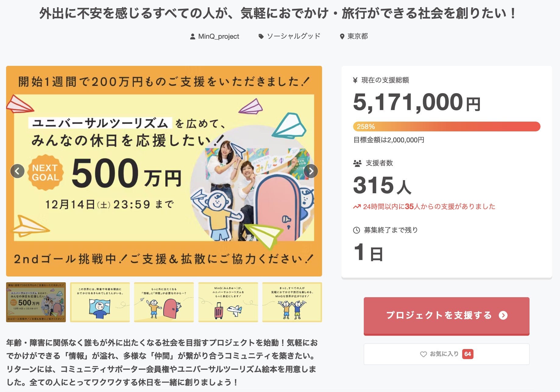This screenshot has height=392, width=560.
Task: Select the fifth thumbnail with two children
Action: tap(292, 302)
